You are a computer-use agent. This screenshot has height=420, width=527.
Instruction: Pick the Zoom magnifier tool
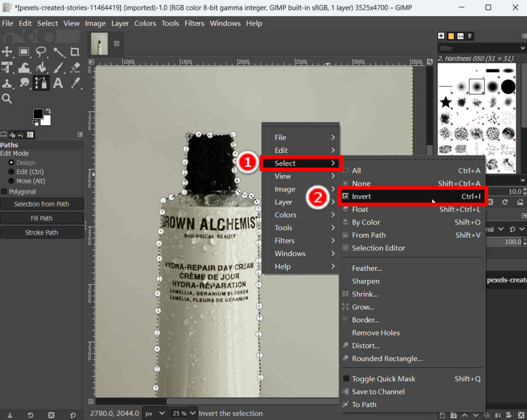click(7, 98)
